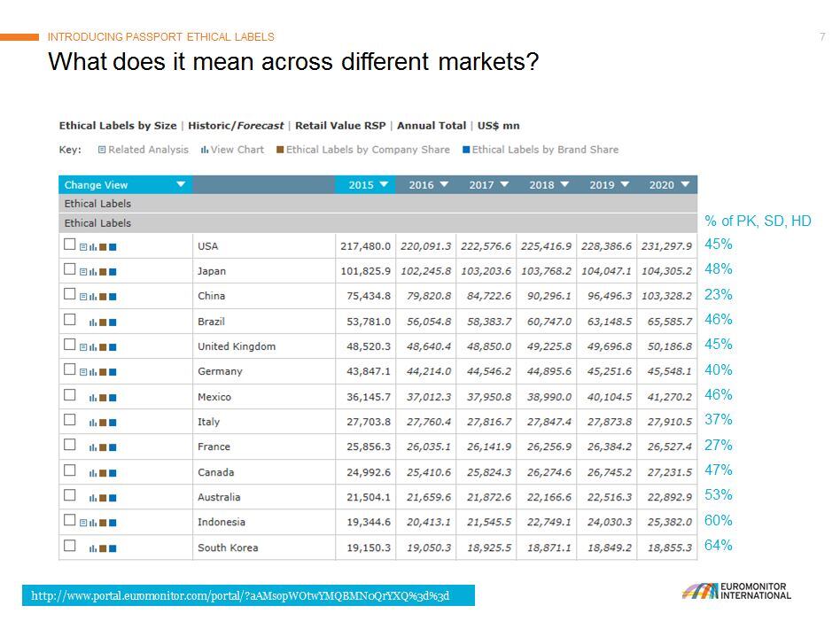Click the 2016 column header
Screen dimensions: 840x629
coord(421,185)
